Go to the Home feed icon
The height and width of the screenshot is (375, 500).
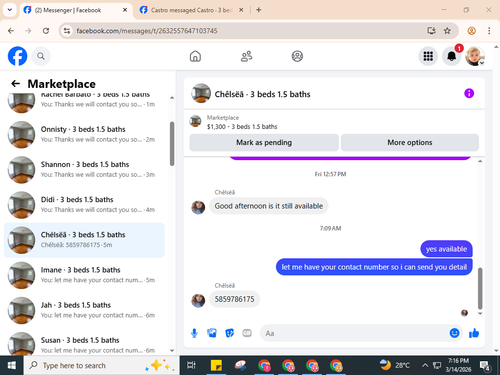(x=195, y=56)
